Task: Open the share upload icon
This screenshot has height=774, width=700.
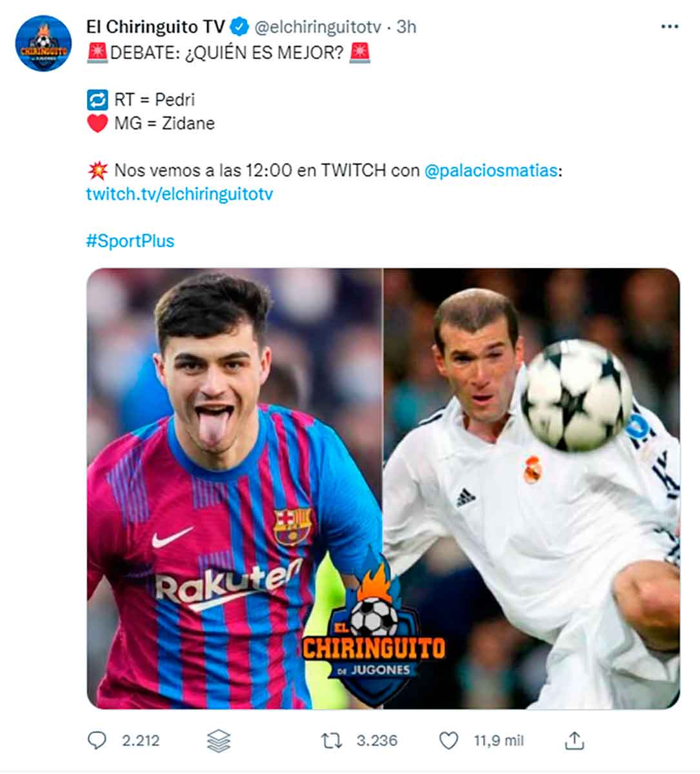Action: pos(574,740)
